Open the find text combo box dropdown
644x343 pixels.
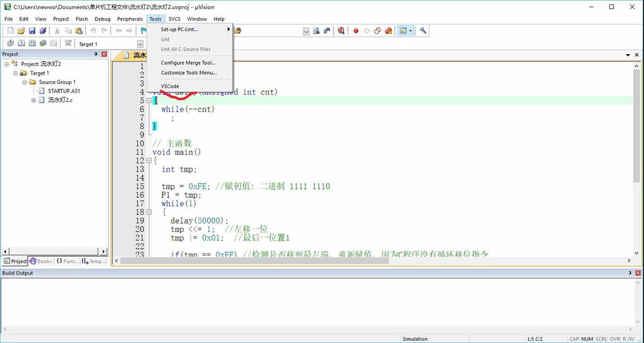(306, 31)
